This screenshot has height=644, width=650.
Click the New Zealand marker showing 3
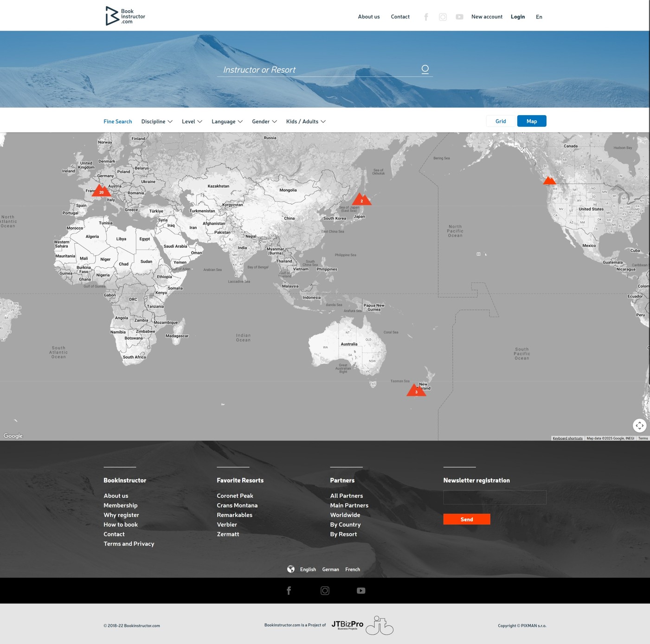pyautogui.click(x=416, y=391)
